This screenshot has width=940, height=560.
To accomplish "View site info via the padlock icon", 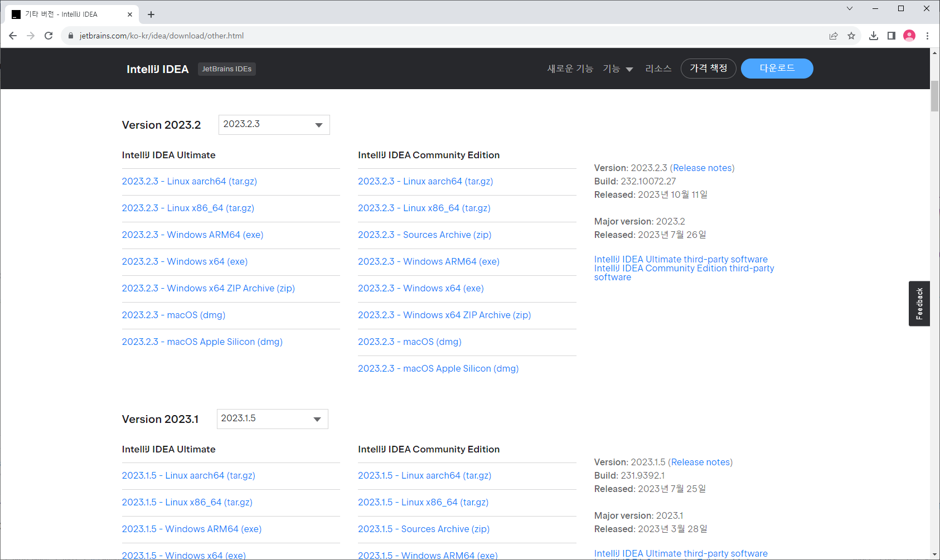I will pyautogui.click(x=71, y=36).
